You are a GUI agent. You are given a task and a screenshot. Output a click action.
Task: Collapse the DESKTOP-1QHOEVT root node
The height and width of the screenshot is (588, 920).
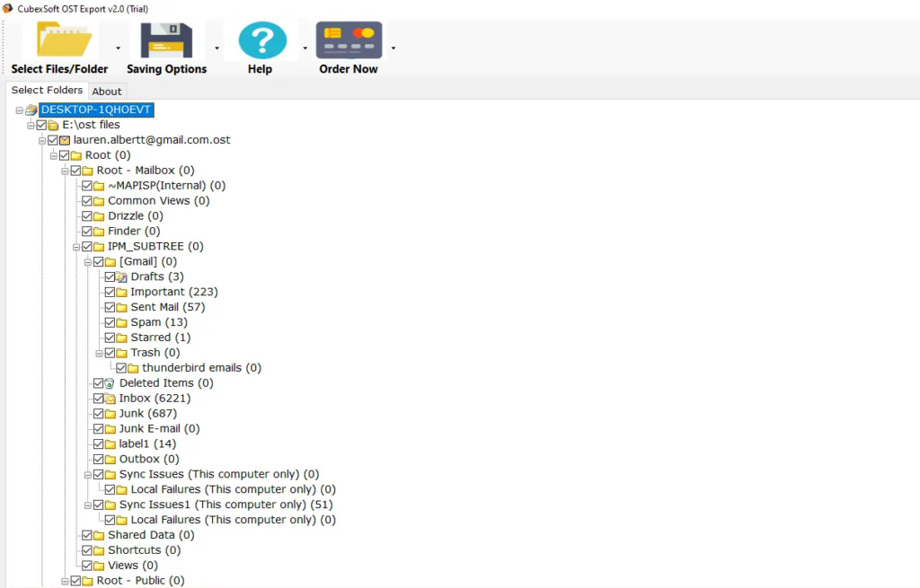[x=20, y=110]
